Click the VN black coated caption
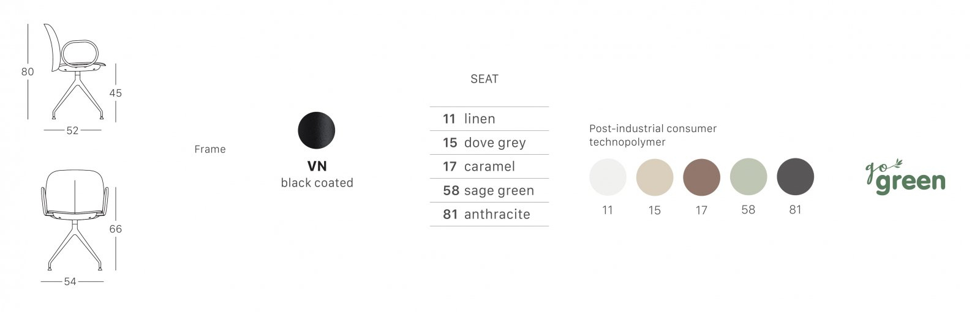This screenshot has width=980, height=312. coord(317,174)
